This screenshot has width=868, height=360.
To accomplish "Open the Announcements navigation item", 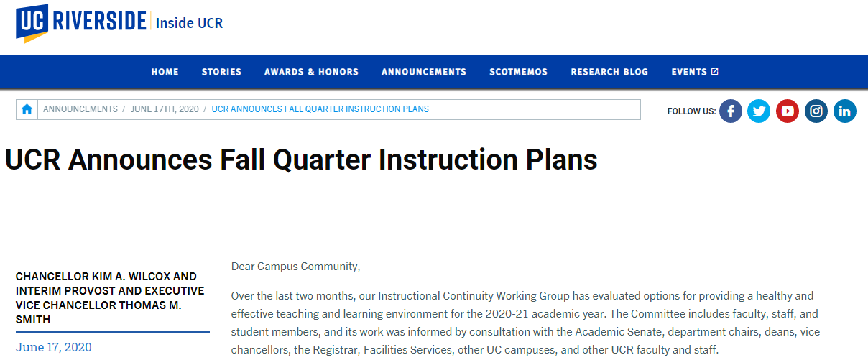I will coord(424,72).
